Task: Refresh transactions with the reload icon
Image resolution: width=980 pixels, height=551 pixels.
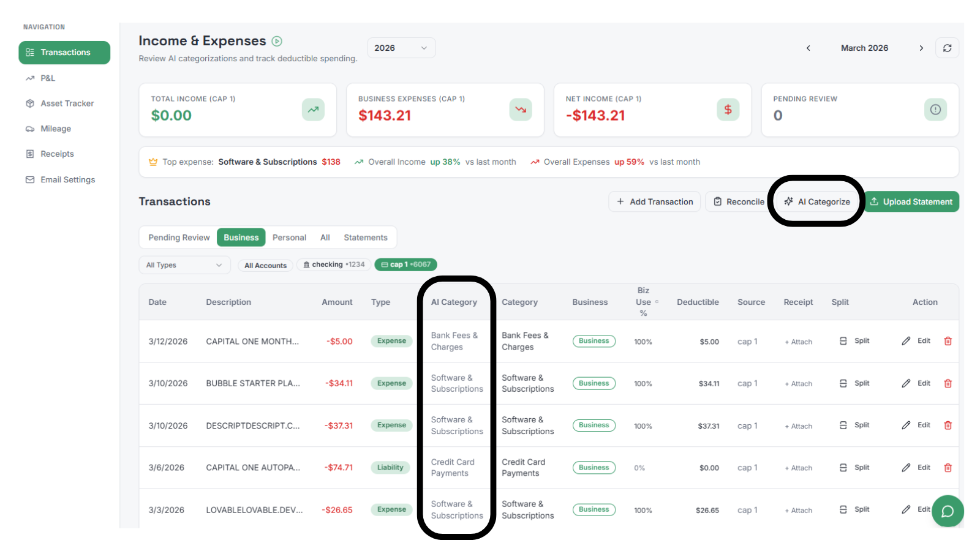Action: coord(947,48)
